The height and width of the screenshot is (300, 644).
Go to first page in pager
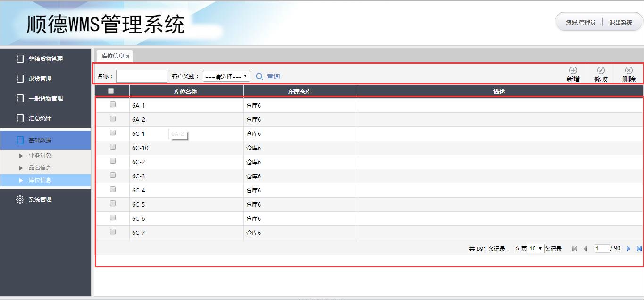[575, 249]
